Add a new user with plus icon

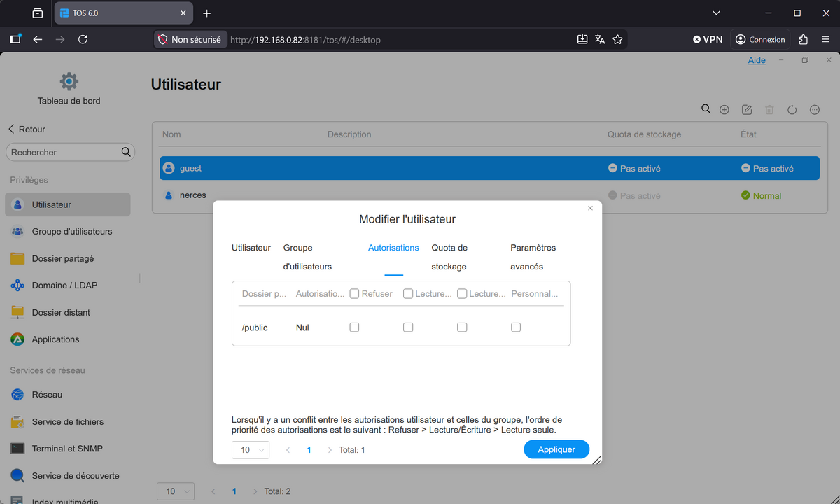click(x=724, y=110)
